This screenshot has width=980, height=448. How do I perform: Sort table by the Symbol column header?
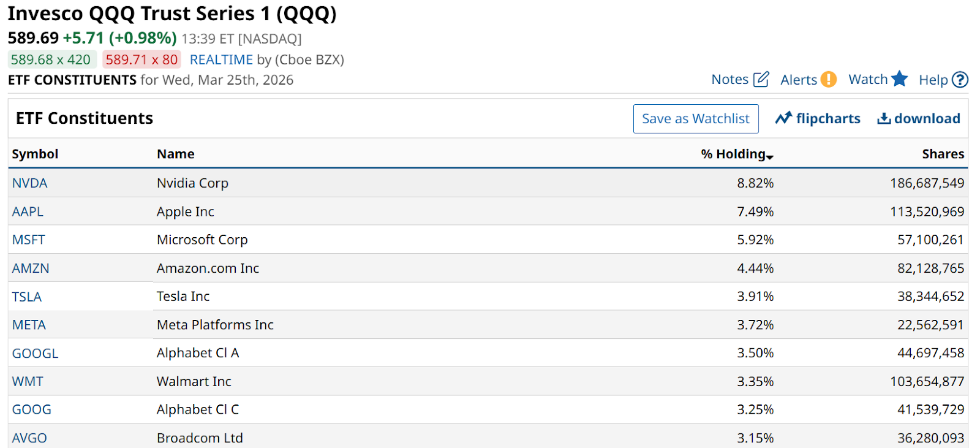click(x=35, y=154)
